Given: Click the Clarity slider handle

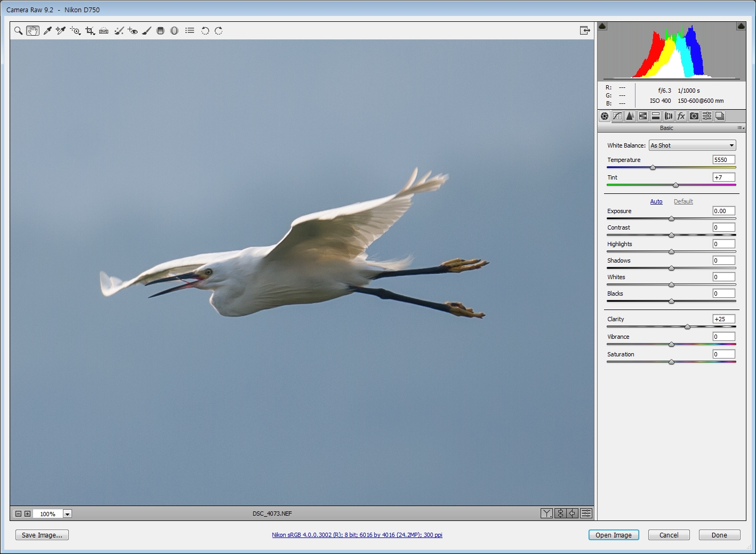Looking at the screenshot, I should point(687,327).
